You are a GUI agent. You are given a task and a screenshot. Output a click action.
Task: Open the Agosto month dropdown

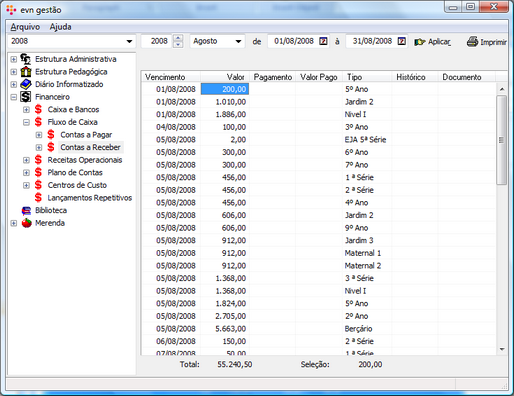(238, 41)
